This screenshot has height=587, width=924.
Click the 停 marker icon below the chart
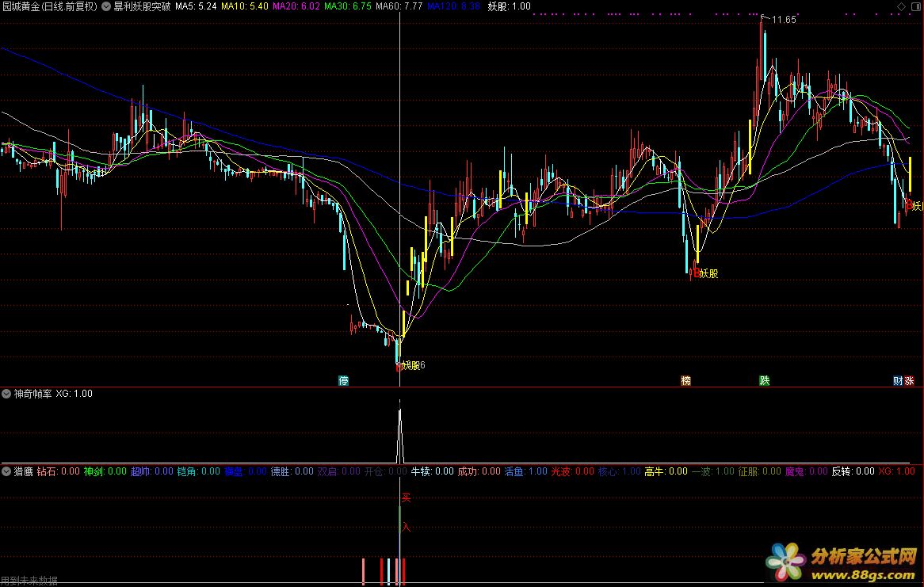pyautogui.click(x=344, y=381)
